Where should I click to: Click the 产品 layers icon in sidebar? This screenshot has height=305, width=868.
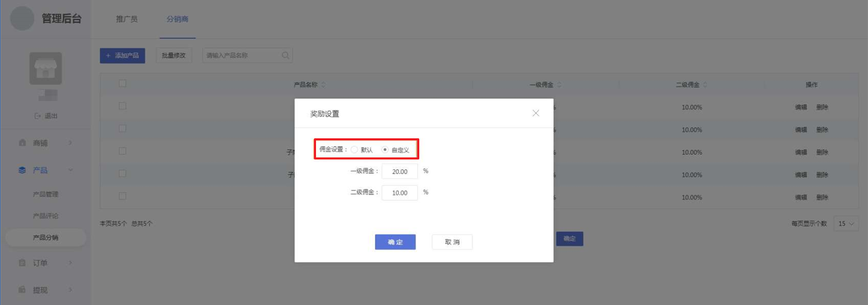pos(22,170)
